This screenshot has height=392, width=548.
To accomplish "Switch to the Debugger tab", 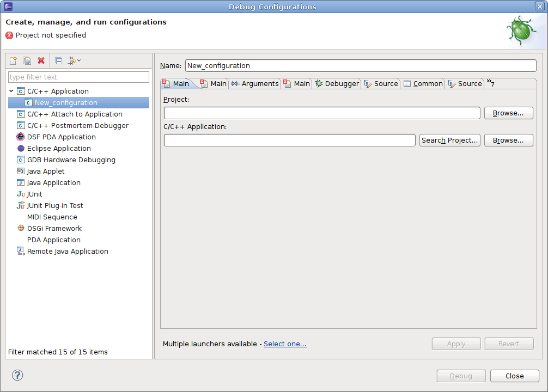I will click(337, 84).
